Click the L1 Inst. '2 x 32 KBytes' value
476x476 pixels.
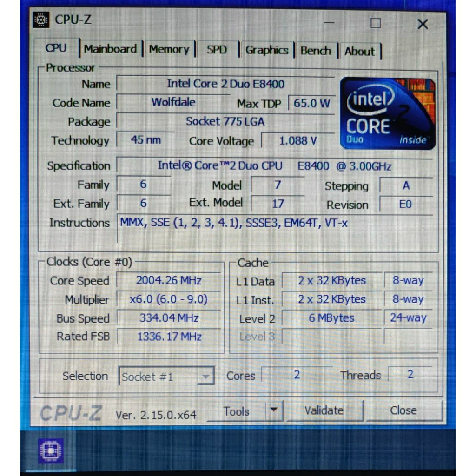pyautogui.click(x=332, y=299)
